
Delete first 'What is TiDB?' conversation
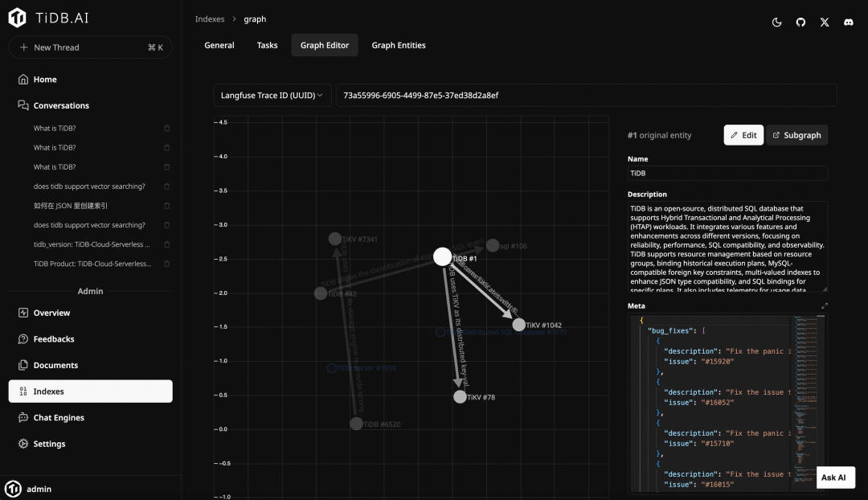tap(166, 128)
